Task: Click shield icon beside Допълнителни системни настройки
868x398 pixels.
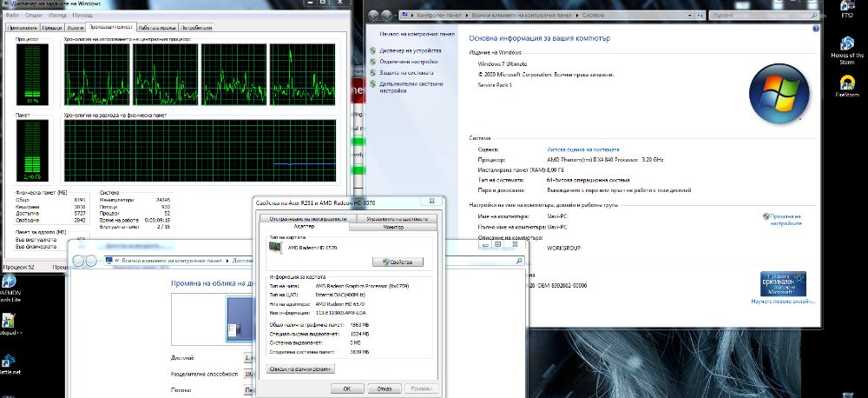Action: tap(373, 84)
